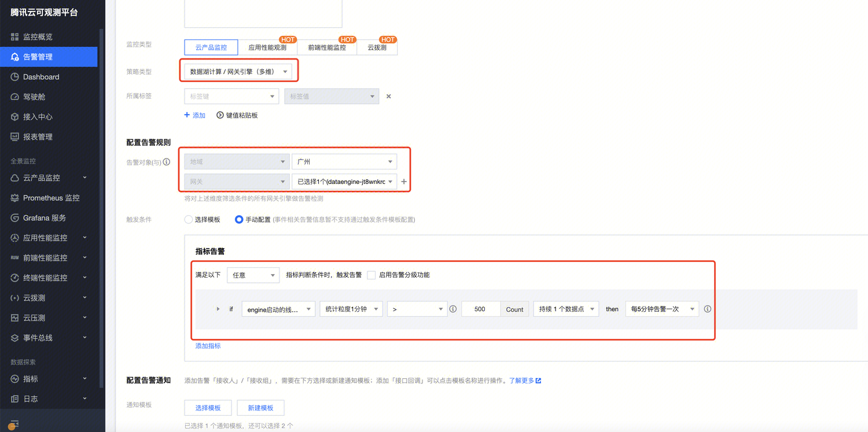Select the 手动配置 radio button
The image size is (868, 432).
coord(239,220)
